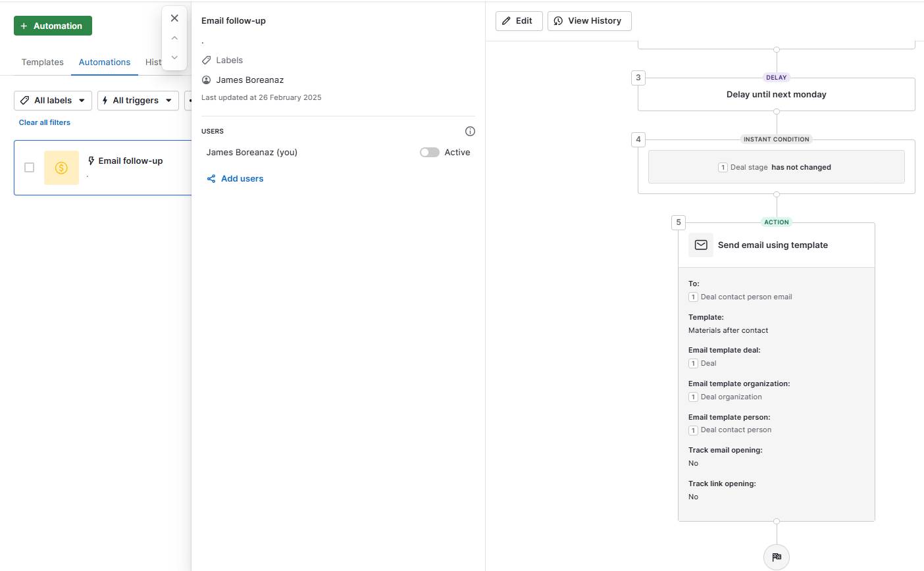Switch to the Templates tab
The image size is (924, 571).
click(x=43, y=62)
